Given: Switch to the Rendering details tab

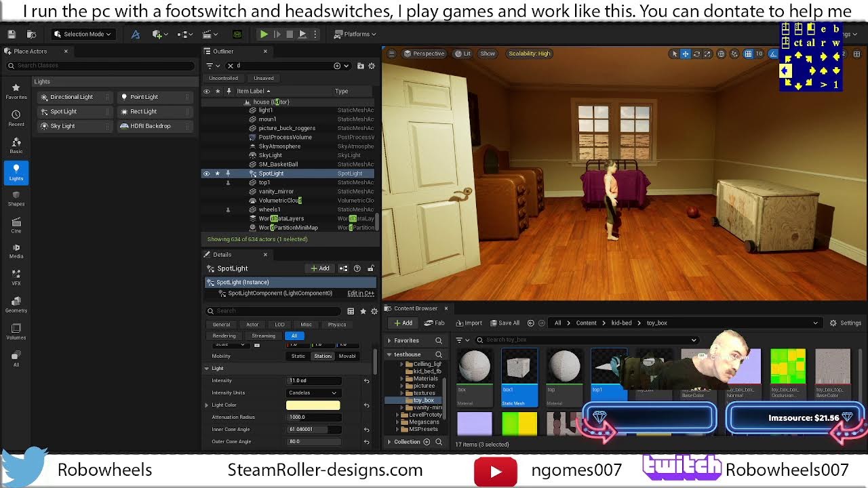Looking at the screenshot, I should [224, 335].
